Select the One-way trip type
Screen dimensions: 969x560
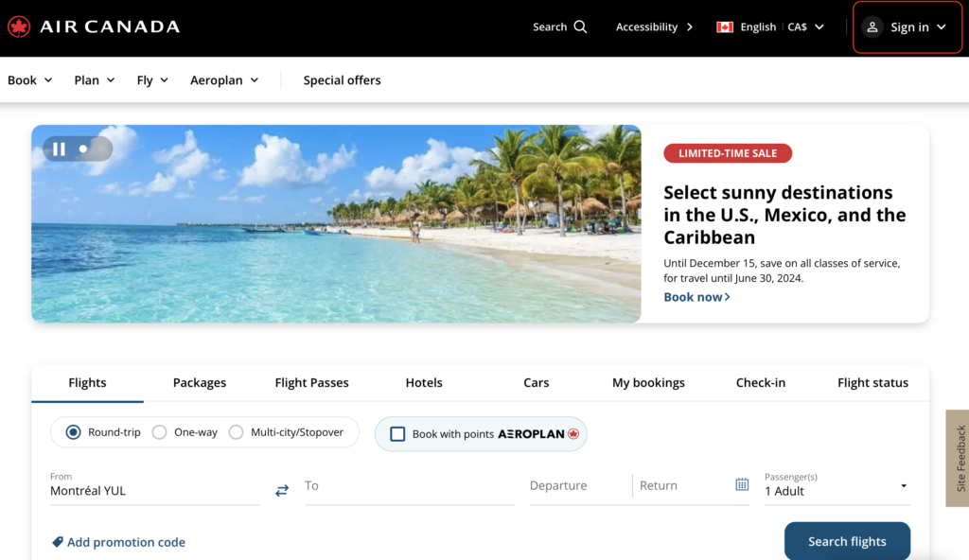click(158, 431)
